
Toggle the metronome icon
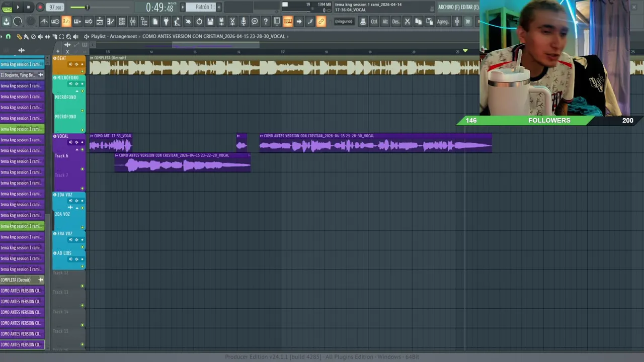pyautogui.click(x=44, y=21)
